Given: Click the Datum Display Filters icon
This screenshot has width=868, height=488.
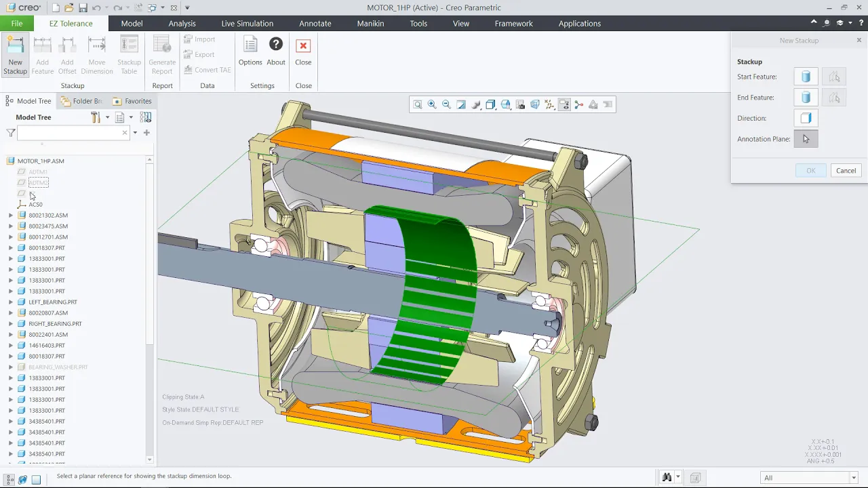Looking at the screenshot, I should (x=550, y=104).
